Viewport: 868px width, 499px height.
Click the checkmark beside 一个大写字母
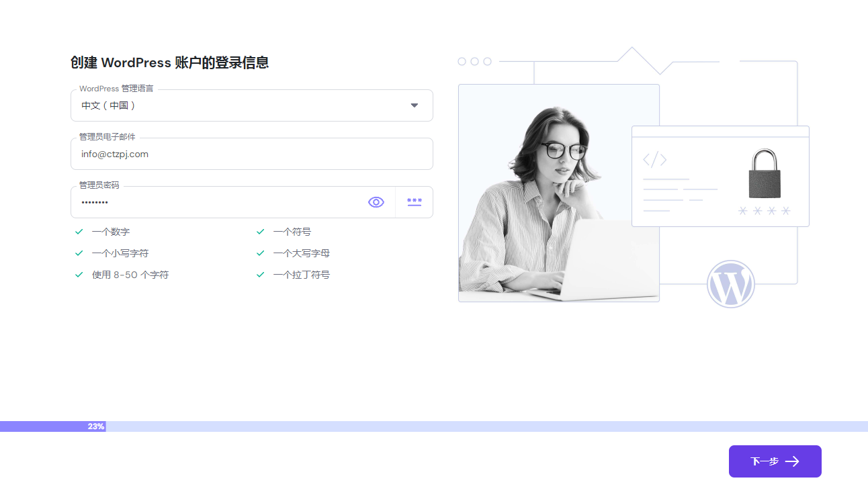[x=261, y=253]
